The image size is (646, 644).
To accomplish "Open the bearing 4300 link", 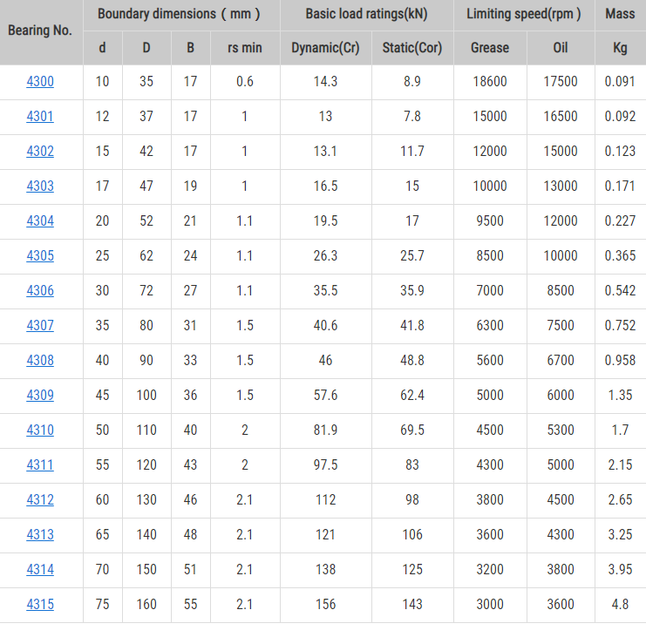I will [40, 82].
